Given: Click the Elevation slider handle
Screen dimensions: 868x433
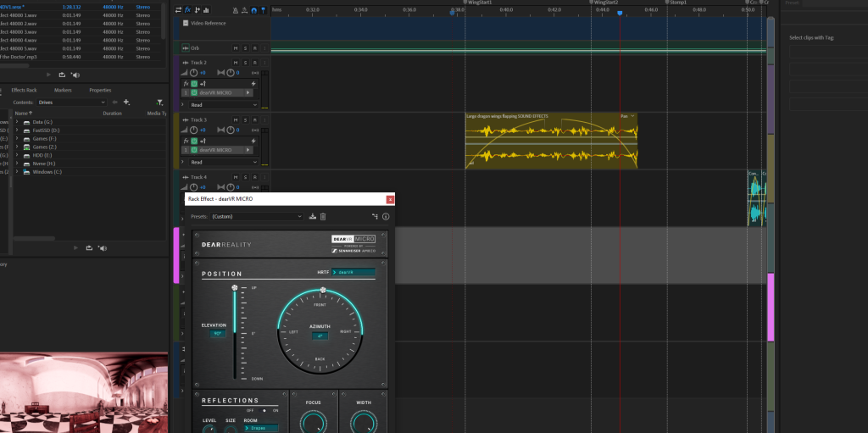Looking at the screenshot, I should (234, 289).
